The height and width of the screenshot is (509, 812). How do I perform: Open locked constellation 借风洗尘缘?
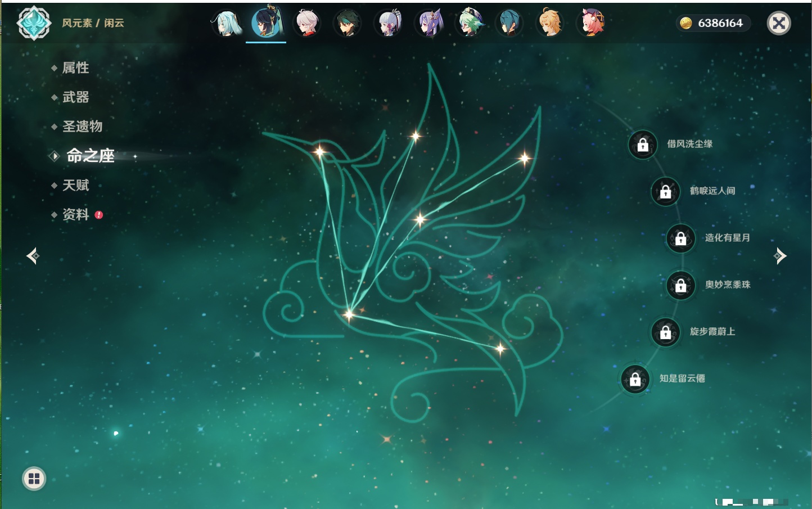643,145
